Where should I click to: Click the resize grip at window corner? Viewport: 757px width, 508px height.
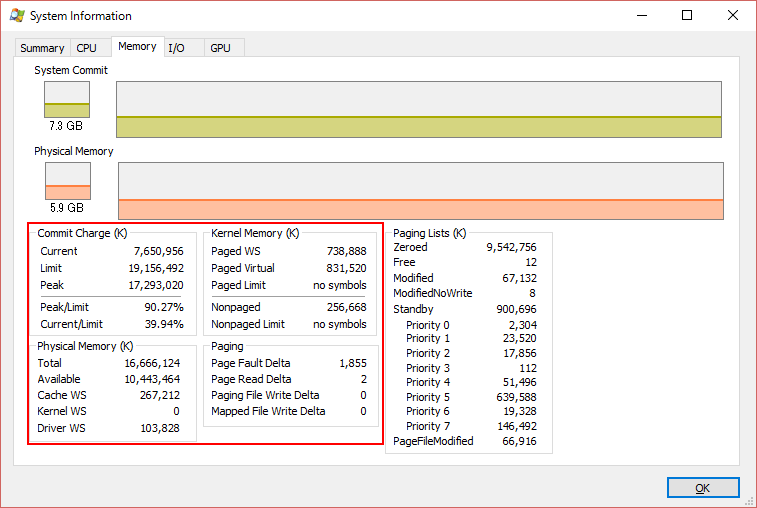tap(751, 502)
